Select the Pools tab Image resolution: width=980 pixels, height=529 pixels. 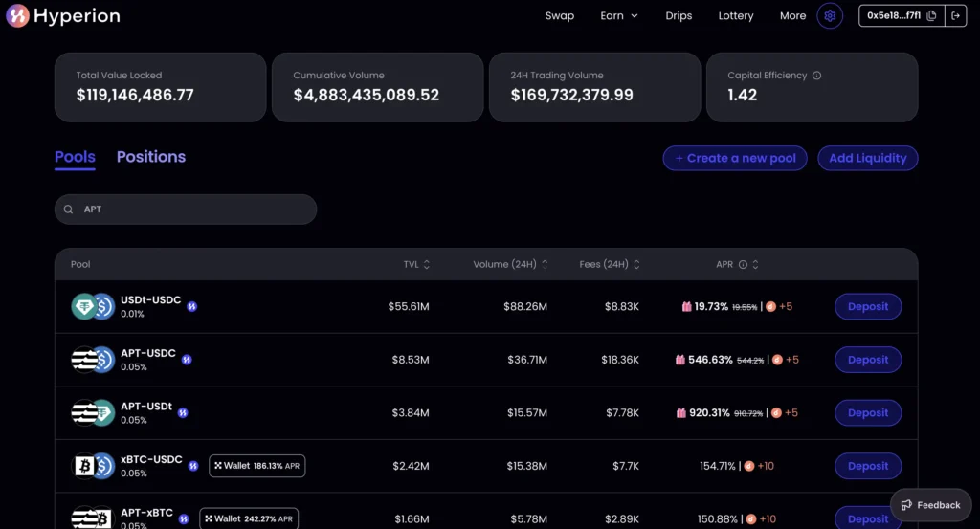75,158
